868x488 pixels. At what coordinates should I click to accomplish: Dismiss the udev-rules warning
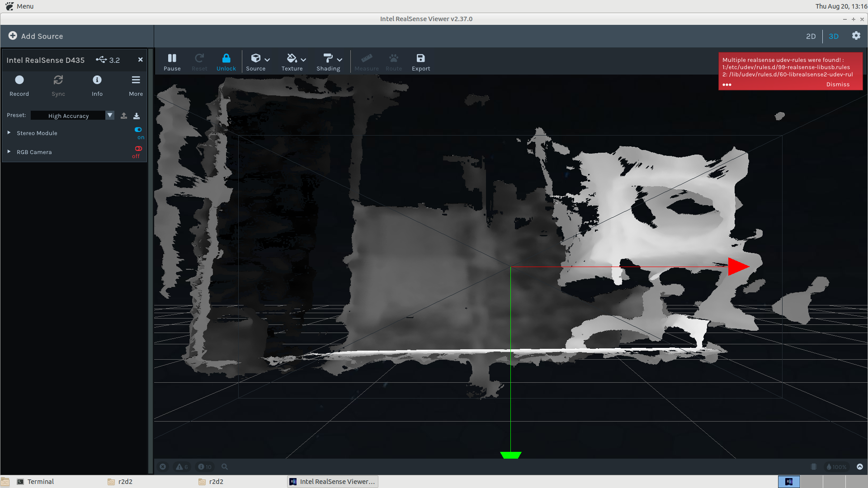[838, 84]
